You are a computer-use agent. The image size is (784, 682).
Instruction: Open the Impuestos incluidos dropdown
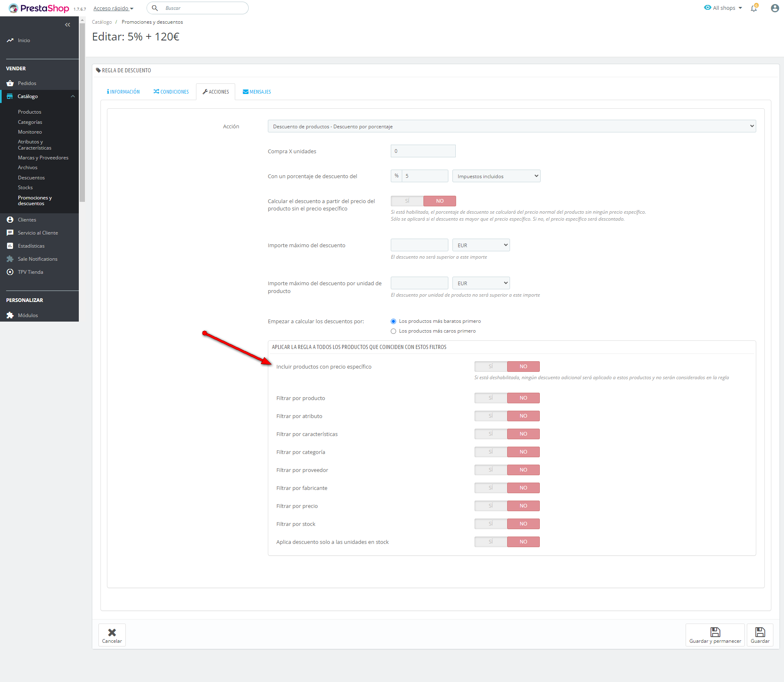tap(496, 176)
